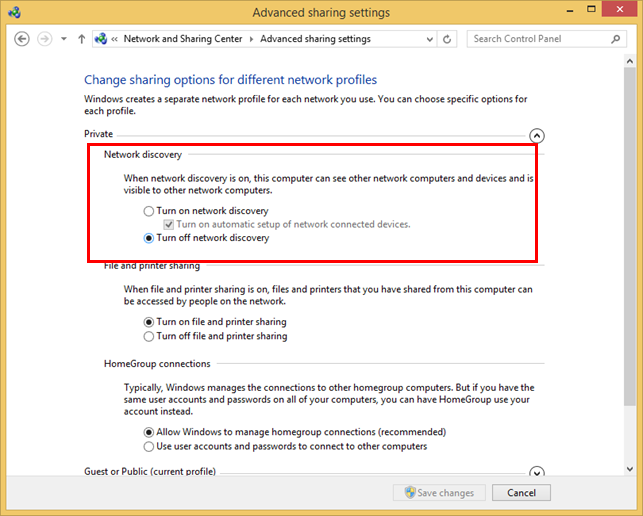Click the Cancel button
Viewport: 643px width, 516px height.
(x=521, y=493)
